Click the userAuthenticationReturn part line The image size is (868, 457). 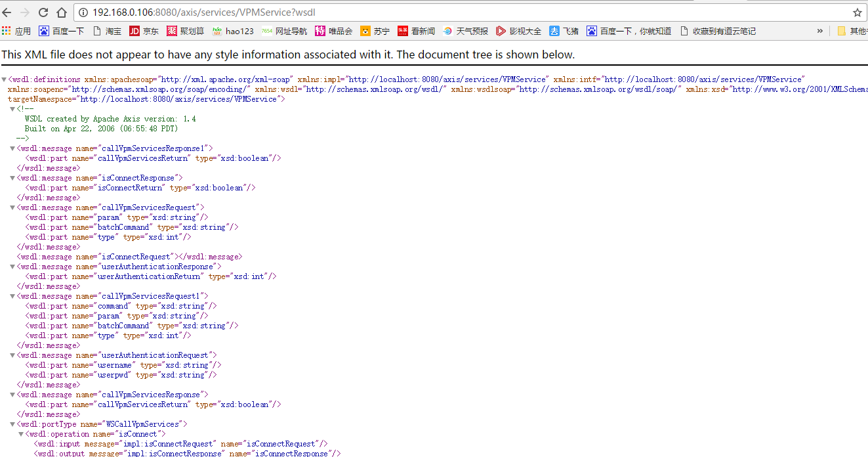(x=150, y=276)
